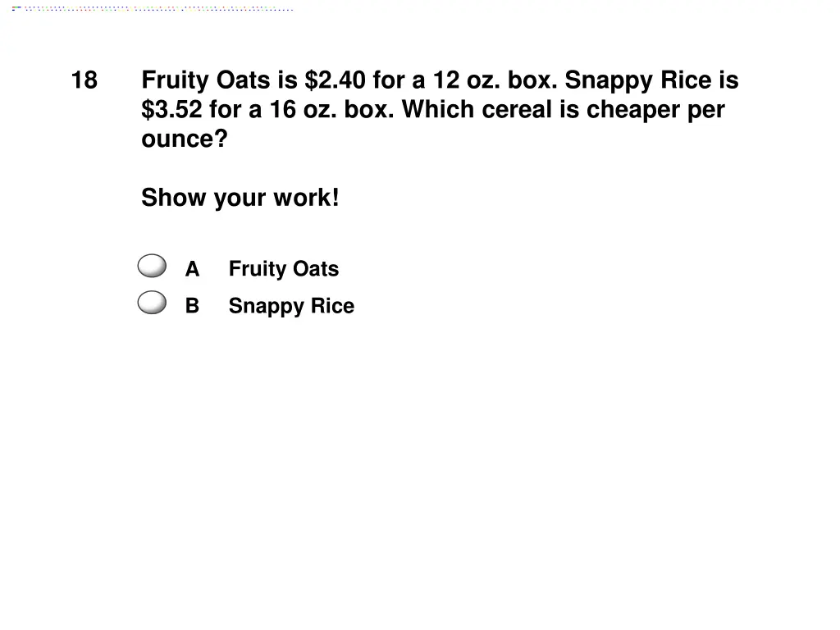This screenshot has height=630, width=840.
Task: Click the '12 oz.' text in the question
Action: tap(466, 80)
